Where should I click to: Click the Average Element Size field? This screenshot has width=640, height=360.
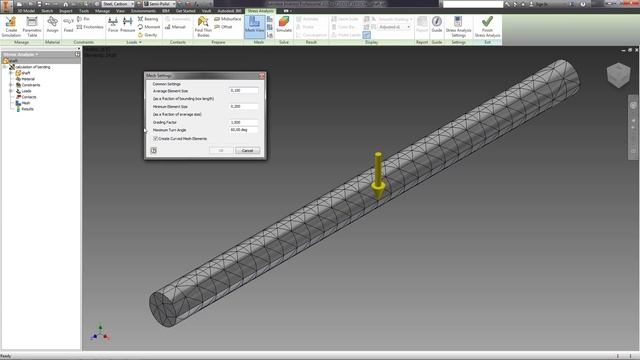pyautogui.click(x=243, y=91)
